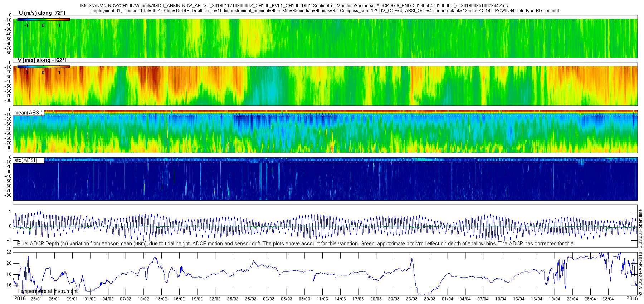Click the '29/01' date tick label

[72, 299]
